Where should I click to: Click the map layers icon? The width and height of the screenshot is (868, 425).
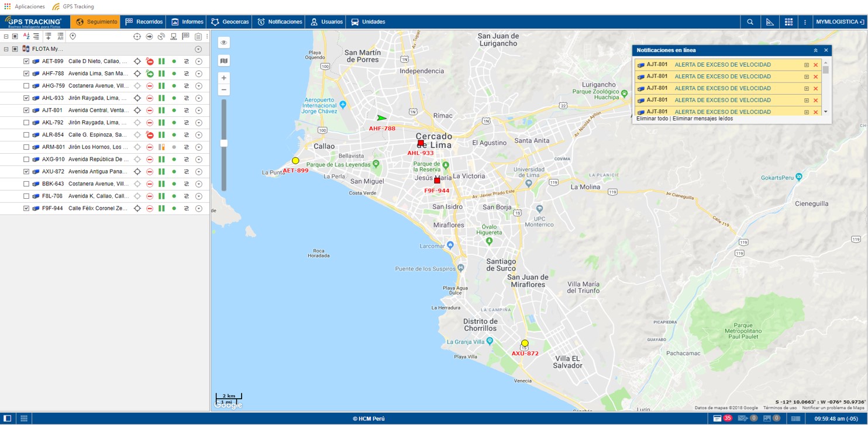point(223,61)
